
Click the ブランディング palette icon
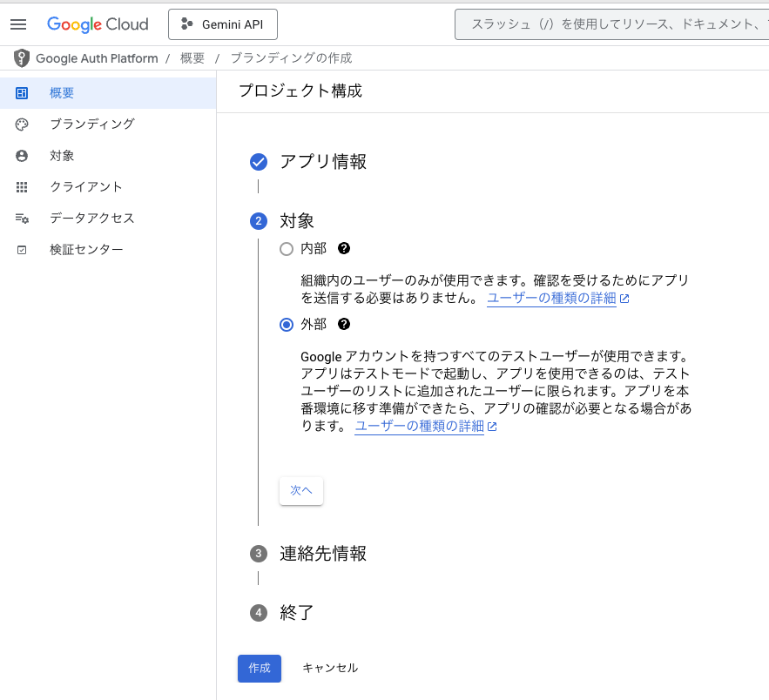[x=22, y=124]
